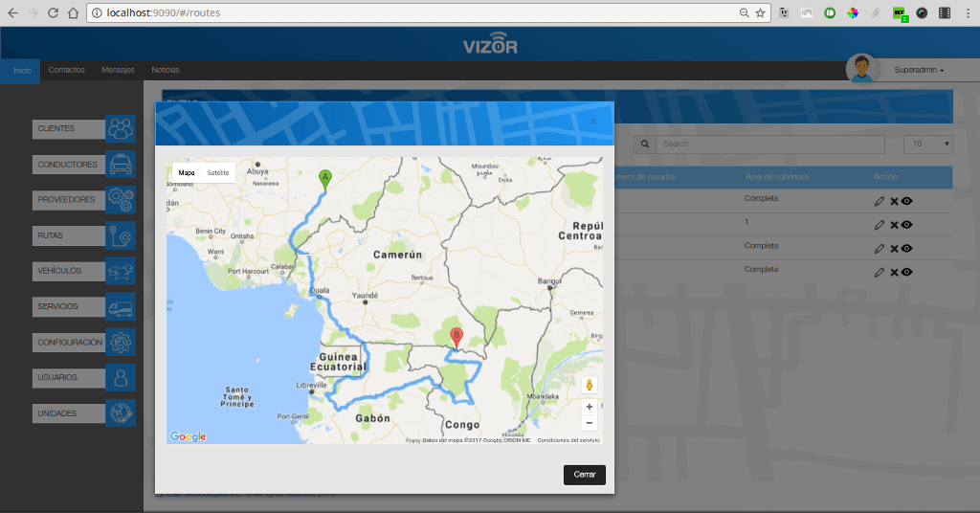
Task: Reload the page in browser
Action: (54, 12)
